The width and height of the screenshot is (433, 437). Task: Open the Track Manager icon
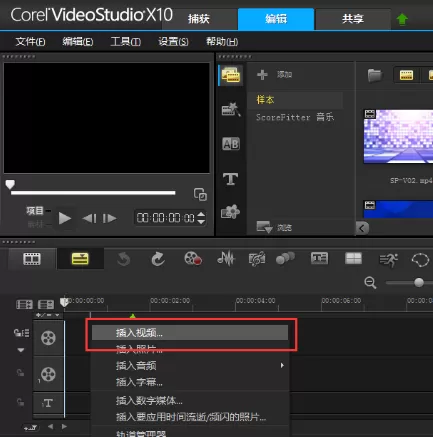coord(46,304)
